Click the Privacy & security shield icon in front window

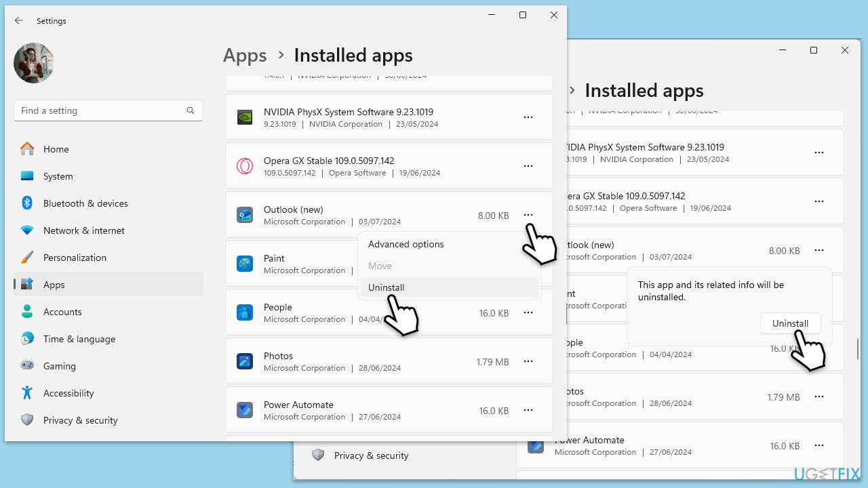coord(27,420)
